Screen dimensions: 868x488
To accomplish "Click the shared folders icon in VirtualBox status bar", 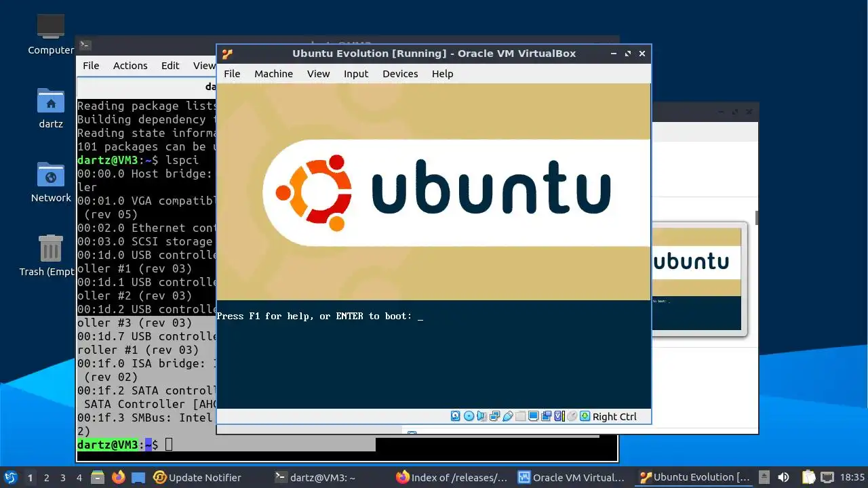I will click(521, 416).
